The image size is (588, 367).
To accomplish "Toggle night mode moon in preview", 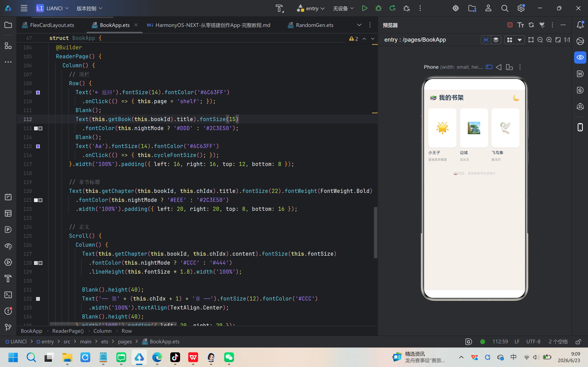I will click(516, 98).
